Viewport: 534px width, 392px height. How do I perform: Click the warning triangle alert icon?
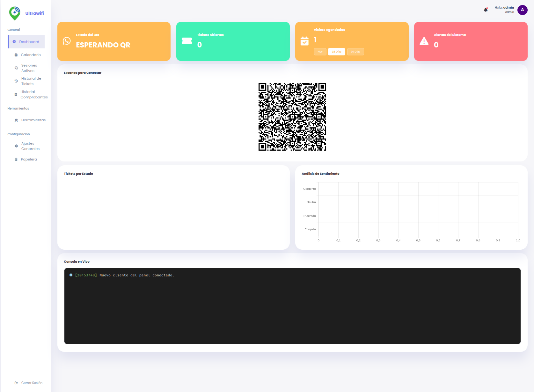424,41
